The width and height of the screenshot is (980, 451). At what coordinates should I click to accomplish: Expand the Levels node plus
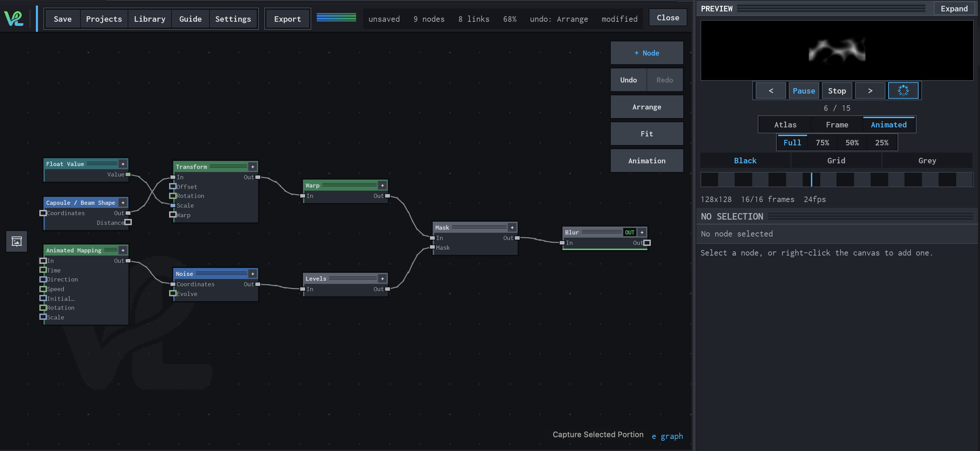382,279
